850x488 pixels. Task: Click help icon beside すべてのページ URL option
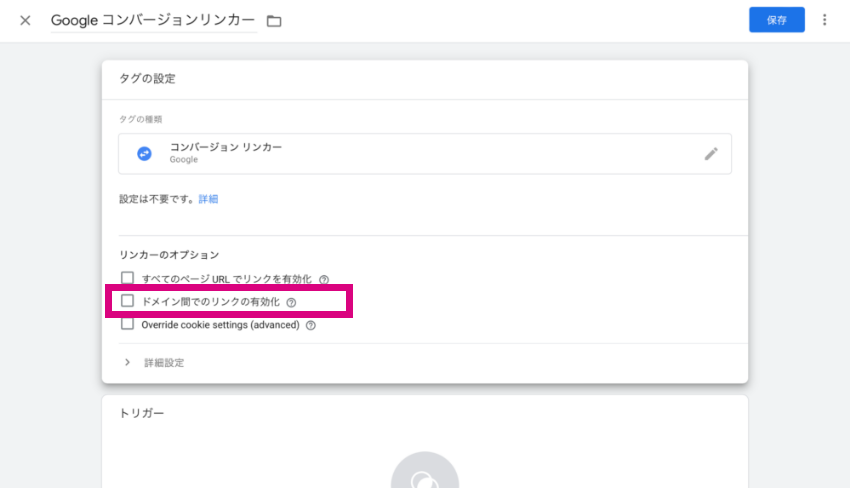tap(324, 279)
